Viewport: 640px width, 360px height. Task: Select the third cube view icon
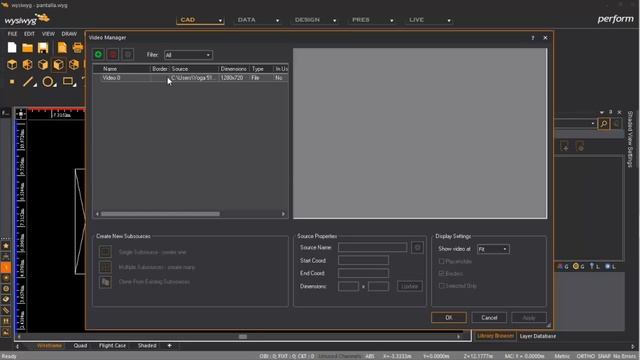43,64
